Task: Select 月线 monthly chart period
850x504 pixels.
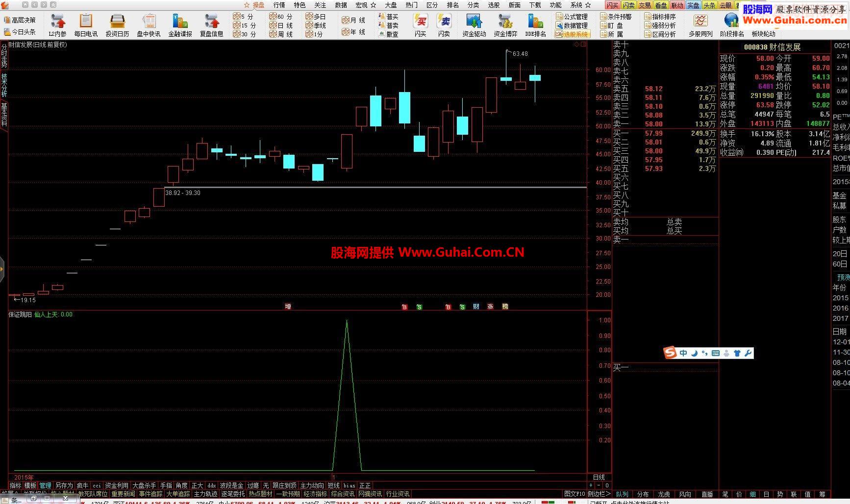Action: coord(353,20)
